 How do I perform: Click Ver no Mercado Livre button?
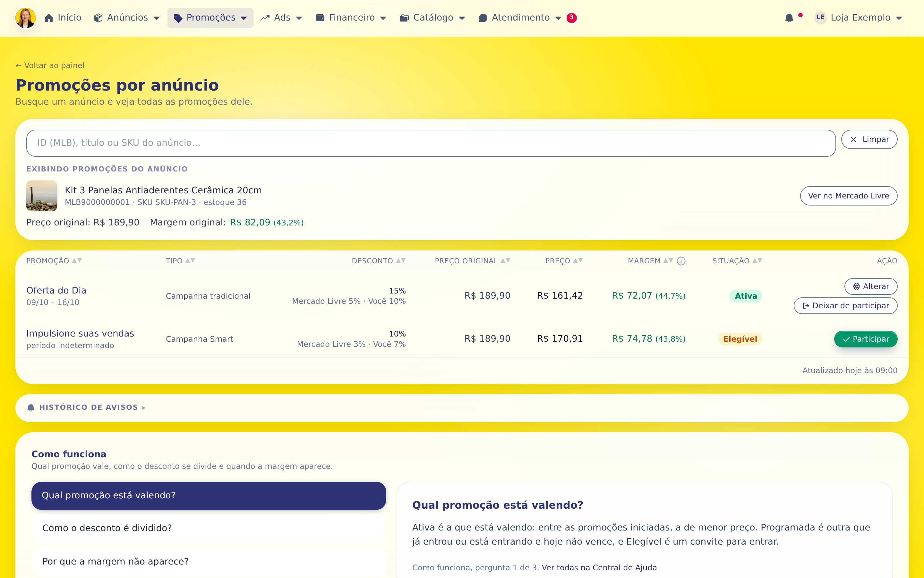click(x=848, y=196)
